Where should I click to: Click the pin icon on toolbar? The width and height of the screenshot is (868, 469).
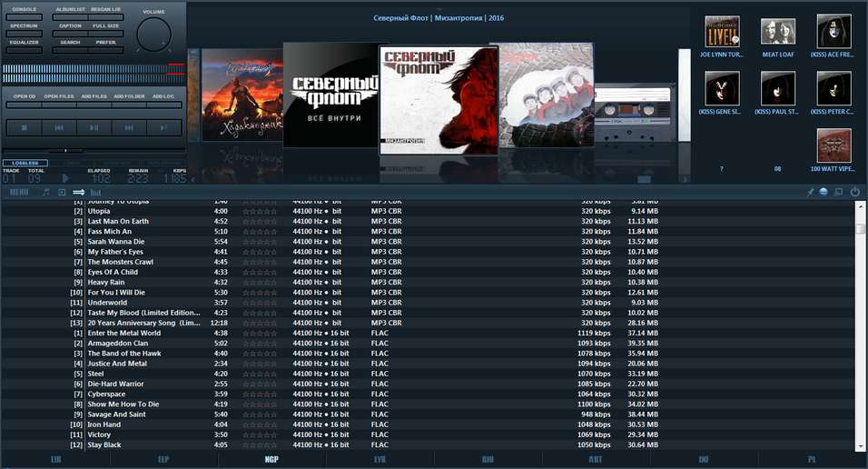tap(810, 193)
